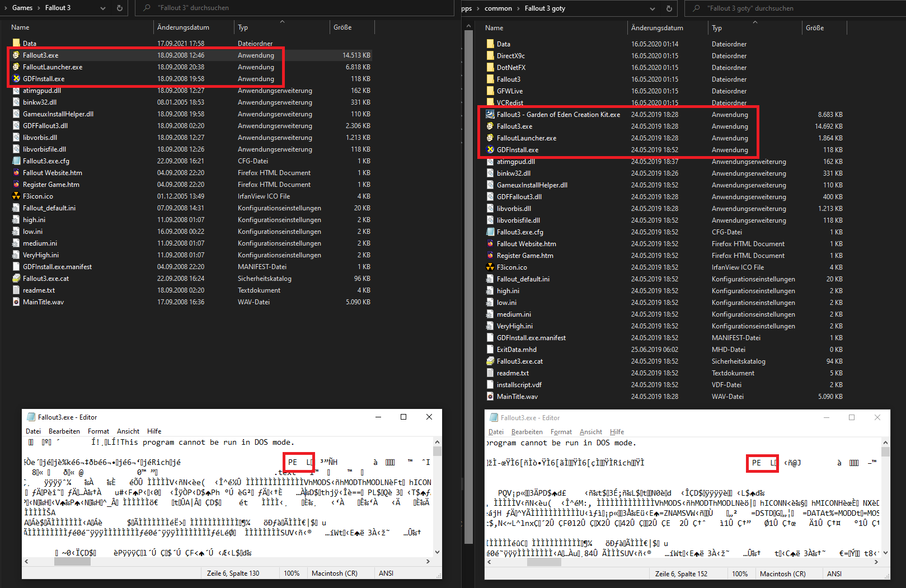Viewport: 906px width, 588px height.
Task: Open address history dropdown in Fallout 3 window
Action: [103, 8]
